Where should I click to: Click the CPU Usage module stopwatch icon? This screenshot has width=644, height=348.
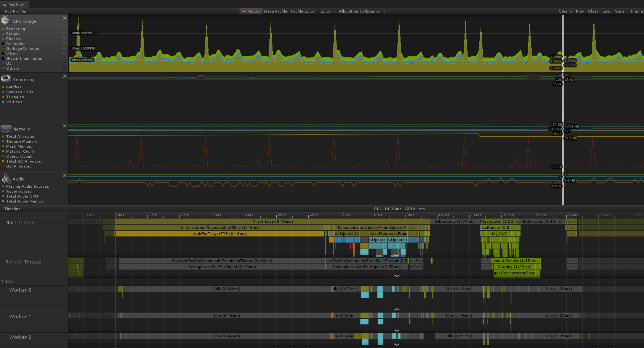6,21
